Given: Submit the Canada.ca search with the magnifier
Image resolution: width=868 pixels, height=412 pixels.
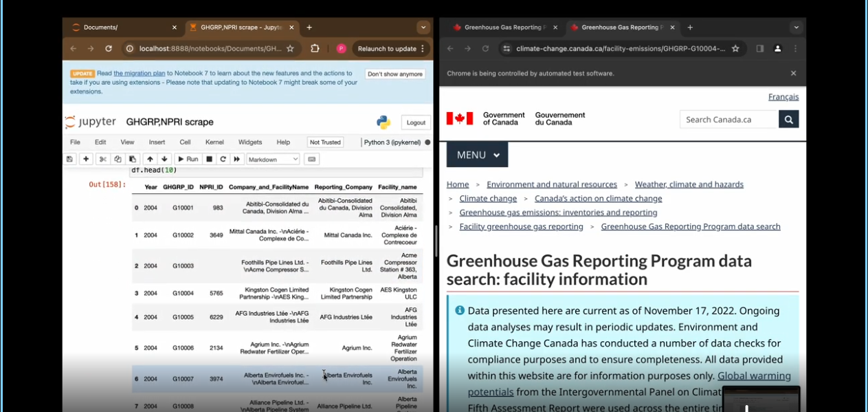Looking at the screenshot, I should (x=788, y=119).
